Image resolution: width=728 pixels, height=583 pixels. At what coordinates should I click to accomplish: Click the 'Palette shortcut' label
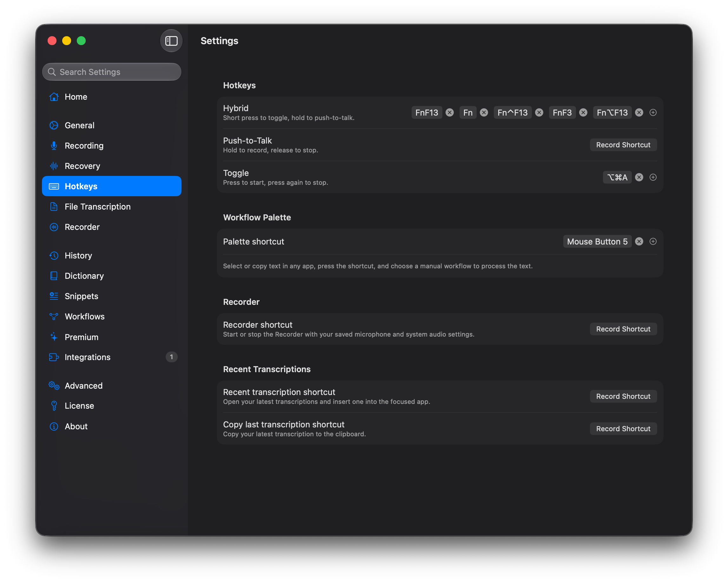tap(254, 242)
